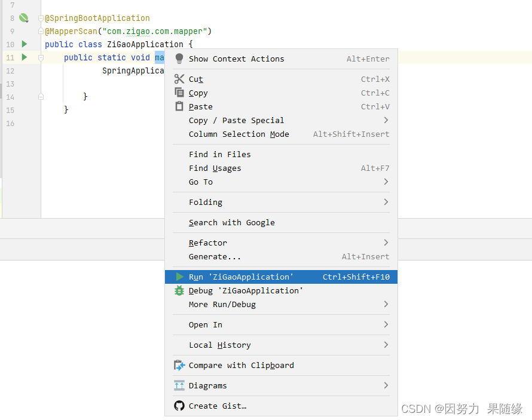Screen dimensions: 532x420
Task: Click the "com.zigao.com.mapper" string
Action: click(155, 31)
